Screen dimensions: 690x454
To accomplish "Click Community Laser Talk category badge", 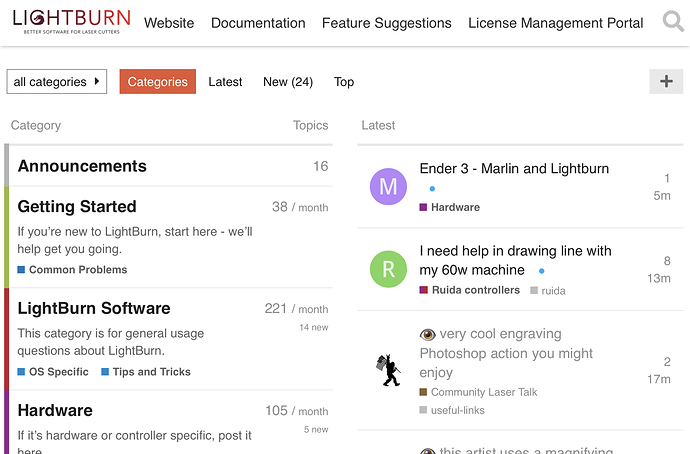I will coord(478,392).
